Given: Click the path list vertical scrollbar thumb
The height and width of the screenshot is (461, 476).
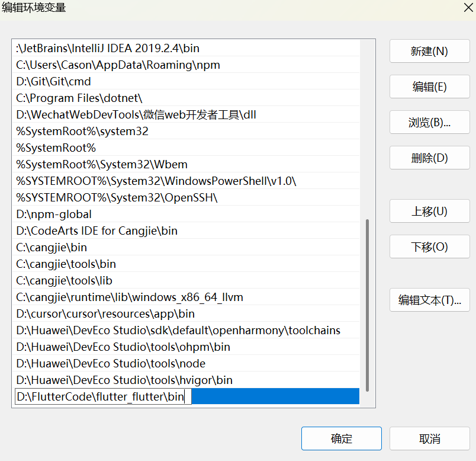Looking at the screenshot, I should [367, 305].
